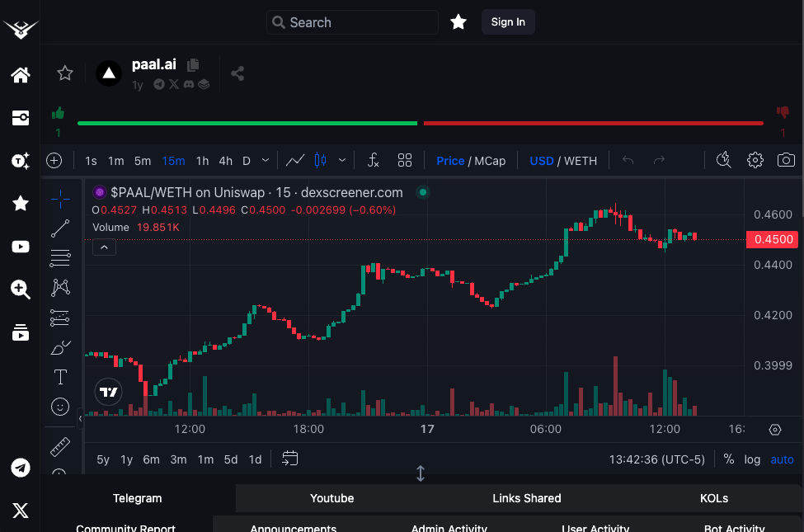The width and height of the screenshot is (804, 532).
Task: Switch chart to MCap view
Action: [x=490, y=161]
